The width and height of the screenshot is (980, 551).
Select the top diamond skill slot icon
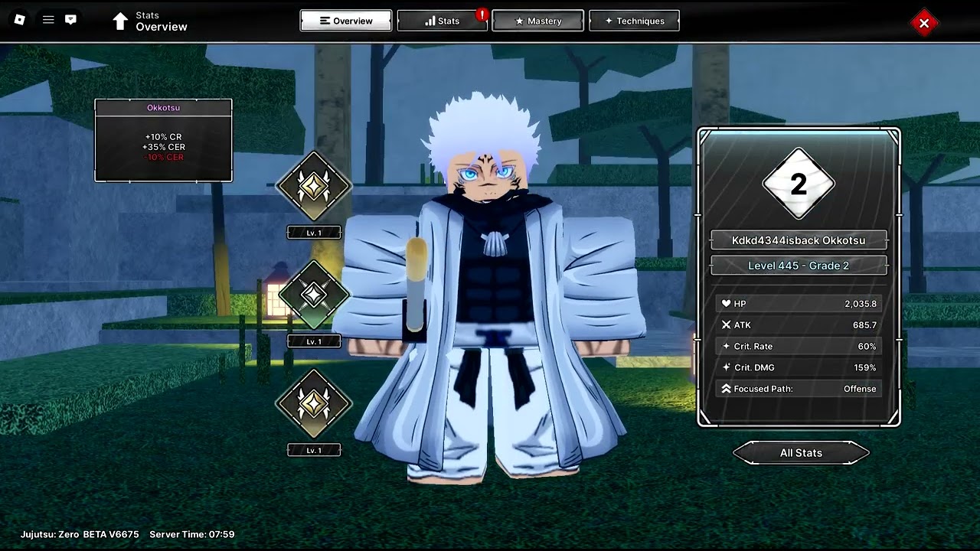314,186
